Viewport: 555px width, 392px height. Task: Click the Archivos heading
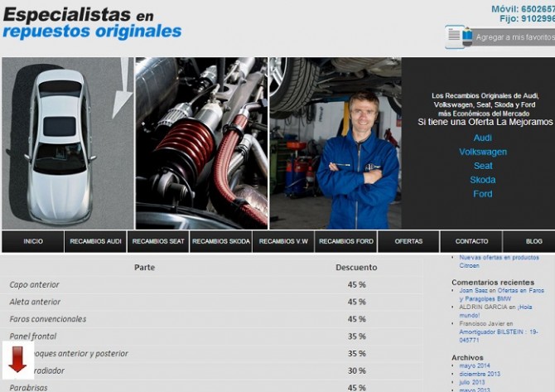click(467, 358)
